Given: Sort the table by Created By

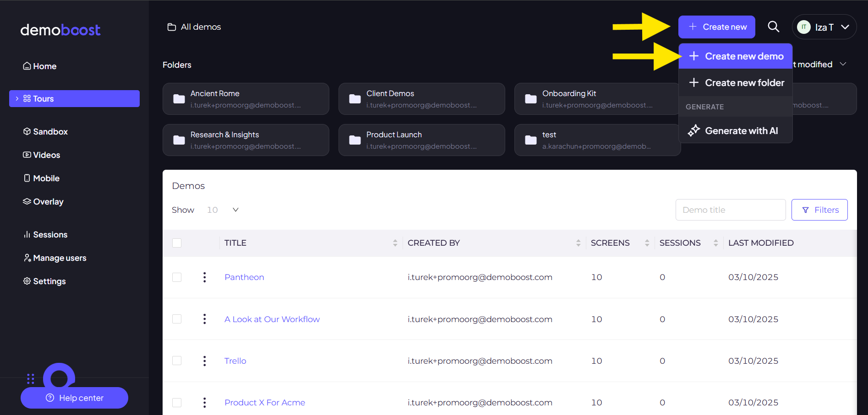Looking at the screenshot, I should point(578,243).
